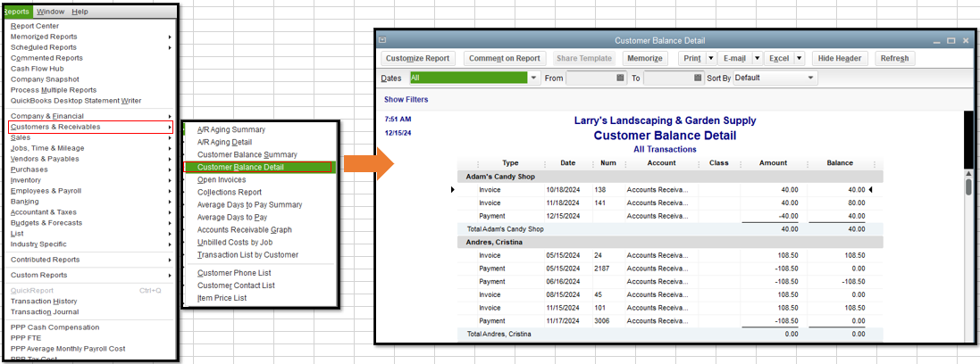Open the From date calendar picker

tap(621, 79)
